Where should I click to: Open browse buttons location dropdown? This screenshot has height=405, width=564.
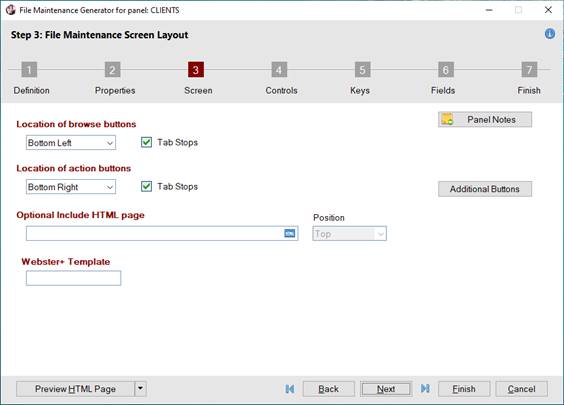71,143
